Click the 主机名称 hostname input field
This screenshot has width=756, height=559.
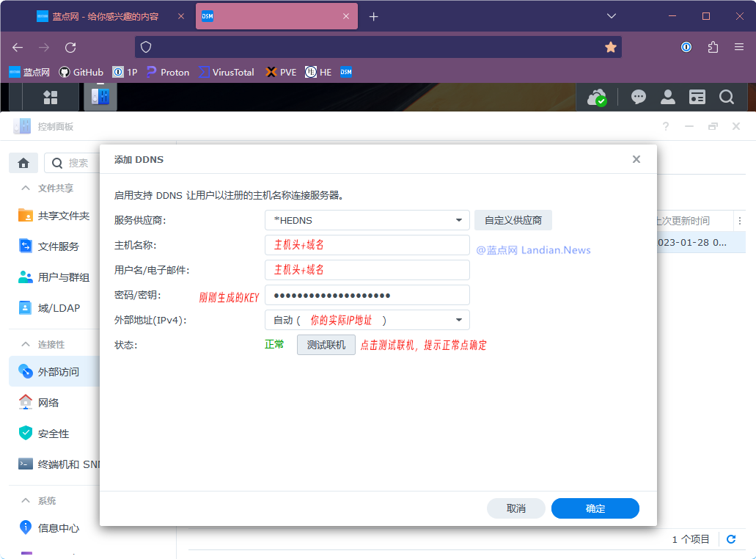[x=367, y=245]
